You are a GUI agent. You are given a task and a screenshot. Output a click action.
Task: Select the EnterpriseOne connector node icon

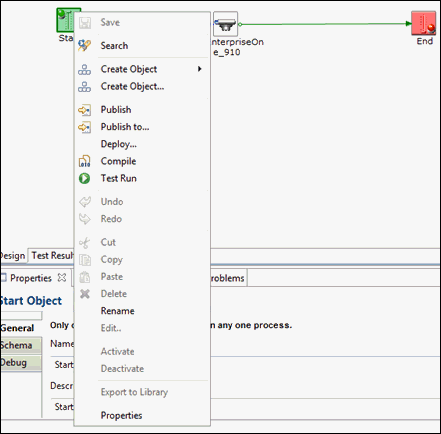(x=225, y=24)
